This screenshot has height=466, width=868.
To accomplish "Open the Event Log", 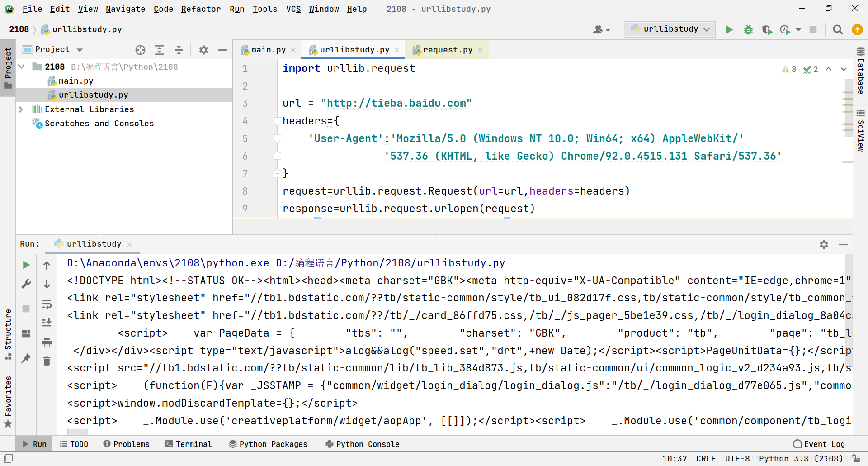I will coord(819,444).
